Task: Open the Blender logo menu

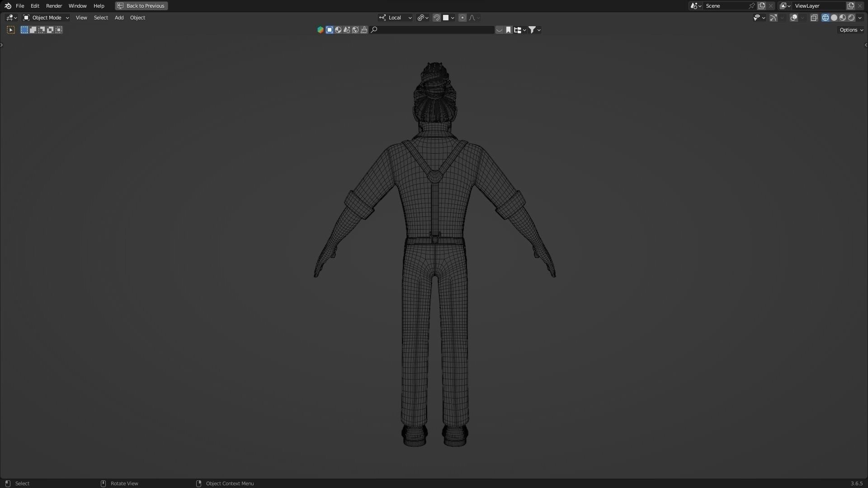Action: point(8,6)
